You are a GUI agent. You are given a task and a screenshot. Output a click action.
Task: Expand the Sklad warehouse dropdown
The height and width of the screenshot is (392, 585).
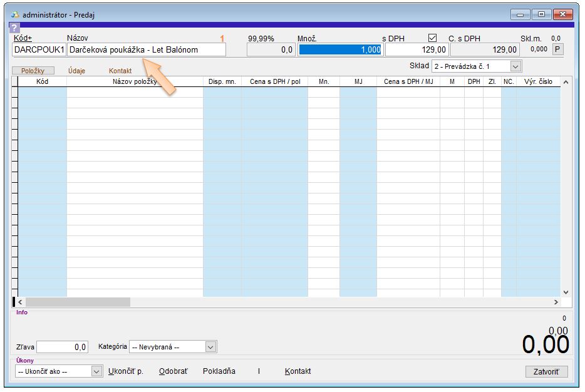(515, 66)
